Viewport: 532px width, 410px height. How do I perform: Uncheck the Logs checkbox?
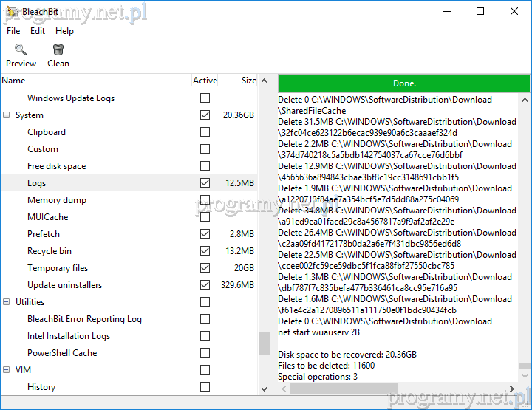pos(205,183)
